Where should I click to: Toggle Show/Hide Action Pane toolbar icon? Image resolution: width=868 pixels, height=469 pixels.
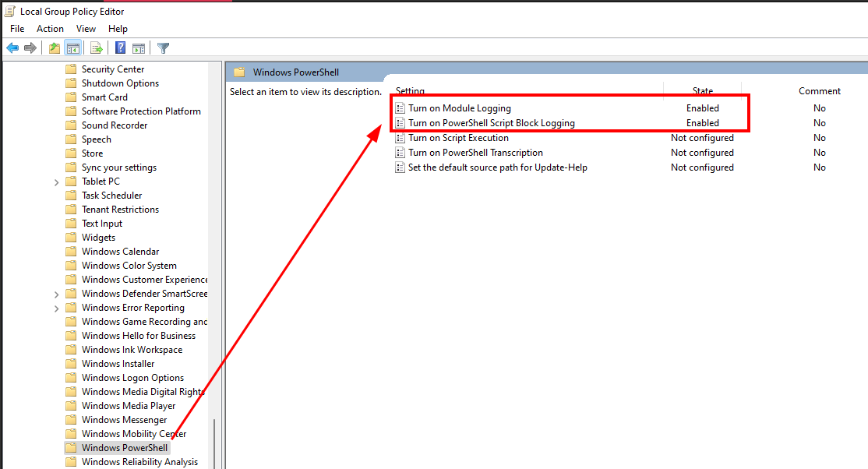pyautogui.click(x=139, y=48)
